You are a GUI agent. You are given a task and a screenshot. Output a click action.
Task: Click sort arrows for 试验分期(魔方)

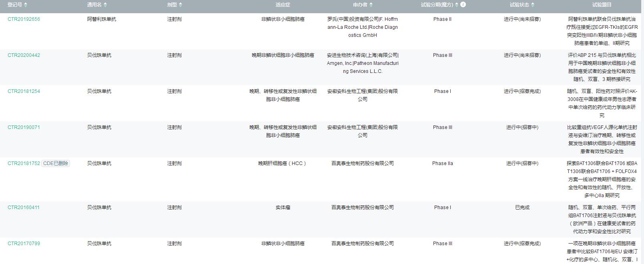pos(457,5)
